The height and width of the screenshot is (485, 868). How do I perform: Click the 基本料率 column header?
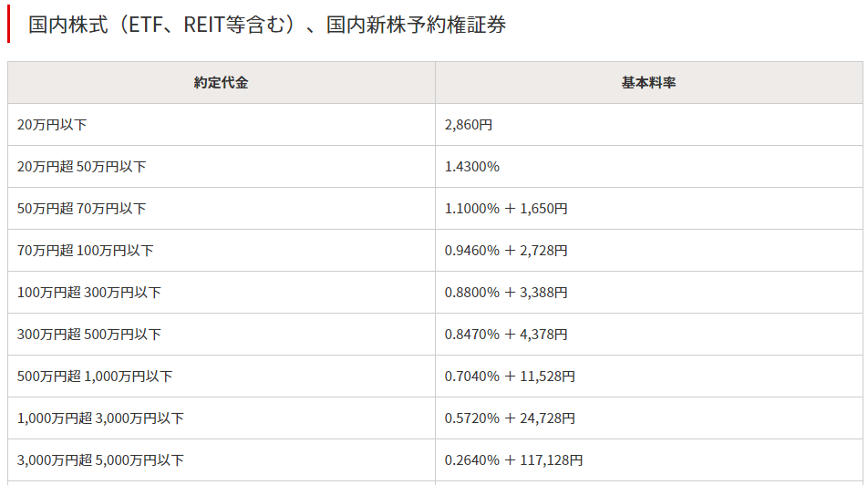click(x=649, y=82)
